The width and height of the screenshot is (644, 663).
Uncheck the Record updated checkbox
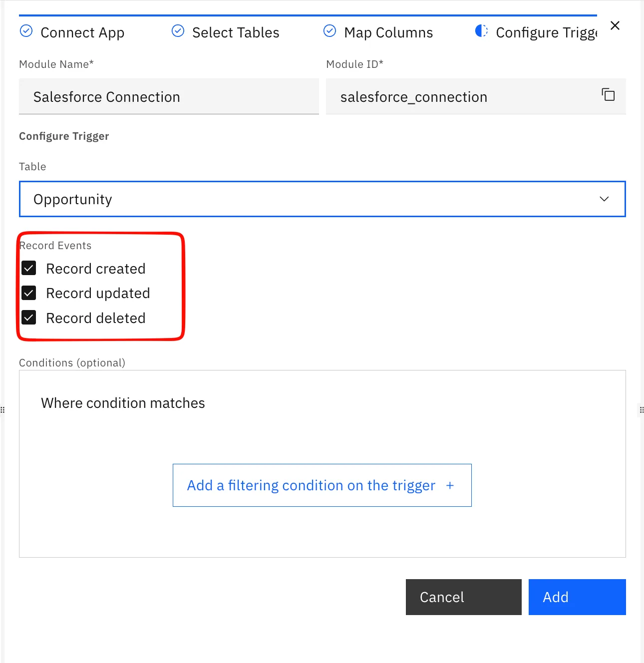tap(29, 293)
